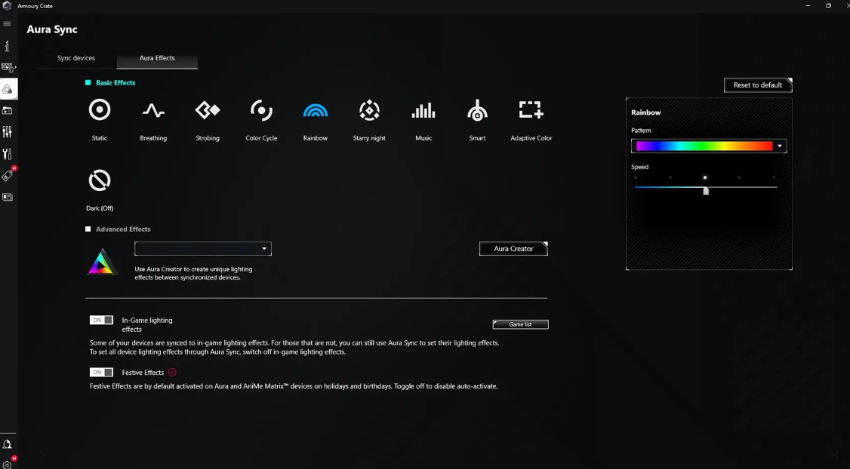
Task: Select the Smart effect icon
Action: pyautogui.click(x=477, y=110)
